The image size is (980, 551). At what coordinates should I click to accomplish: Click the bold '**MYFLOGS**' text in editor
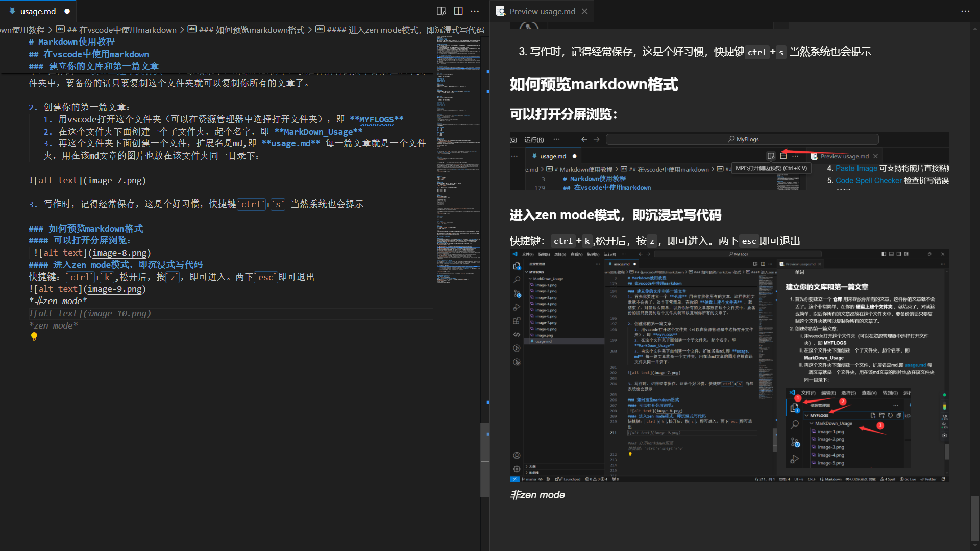377,119
